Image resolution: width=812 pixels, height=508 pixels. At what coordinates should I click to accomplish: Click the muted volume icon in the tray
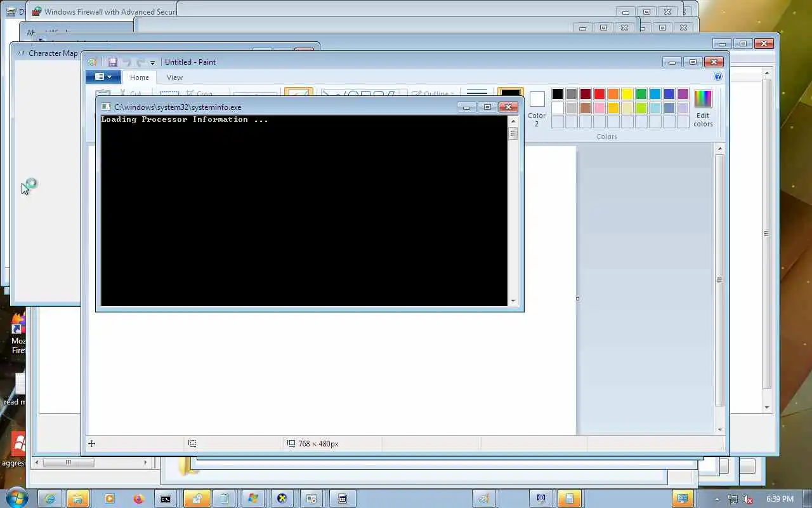click(748, 499)
